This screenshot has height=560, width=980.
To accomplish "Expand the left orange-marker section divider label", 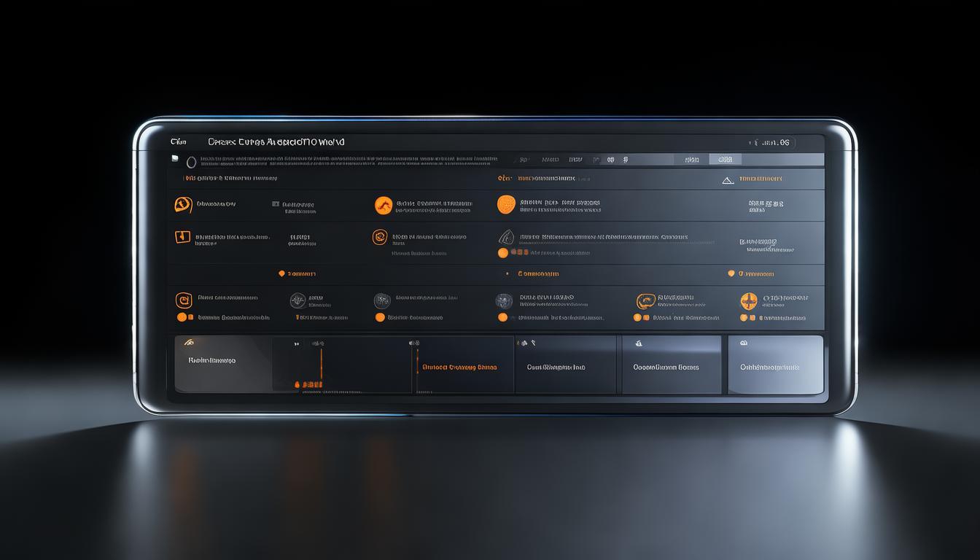I will pos(297,274).
